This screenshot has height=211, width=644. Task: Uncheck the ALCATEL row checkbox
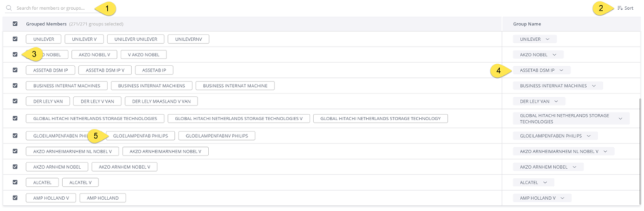point(15,182)
